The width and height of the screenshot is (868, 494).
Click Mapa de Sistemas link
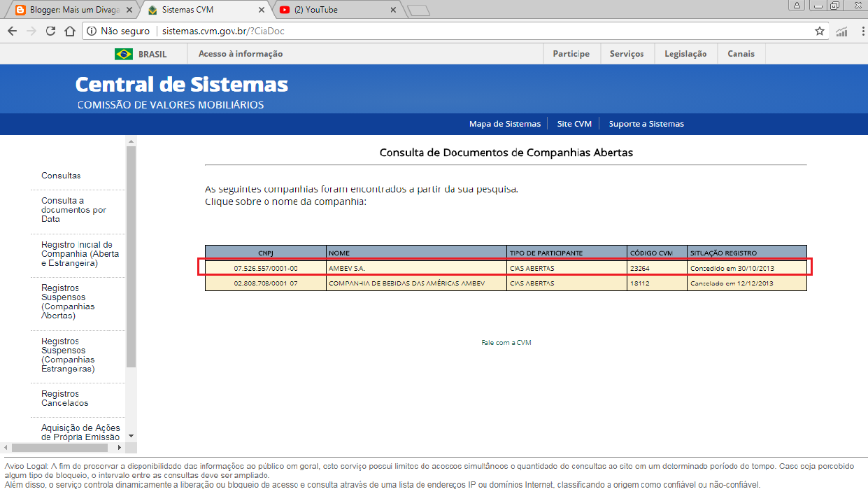click(x=505, y=124)
